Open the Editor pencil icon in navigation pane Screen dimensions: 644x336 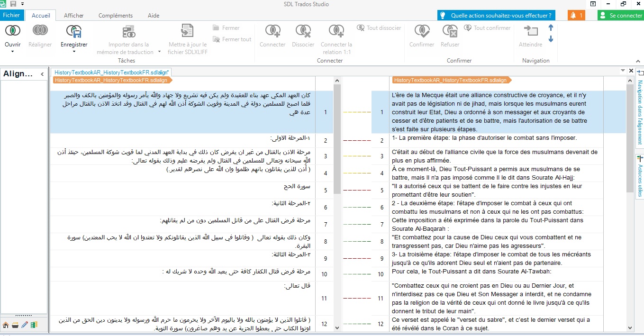coord(25,325)
